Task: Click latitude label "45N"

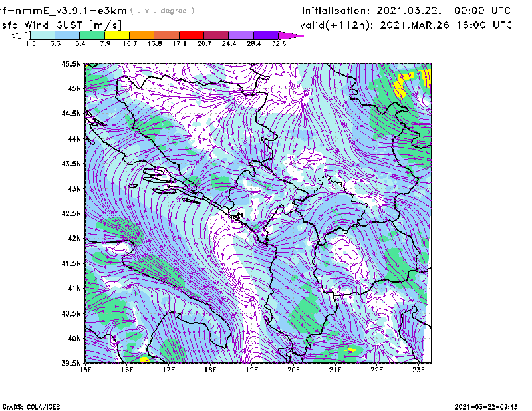Action: pyautogui.click(x=74, y=88)
